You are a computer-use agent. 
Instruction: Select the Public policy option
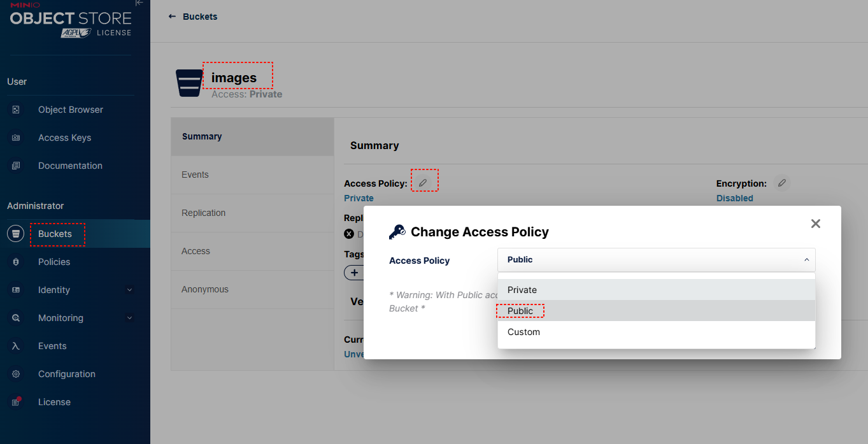tap(520, 311)
